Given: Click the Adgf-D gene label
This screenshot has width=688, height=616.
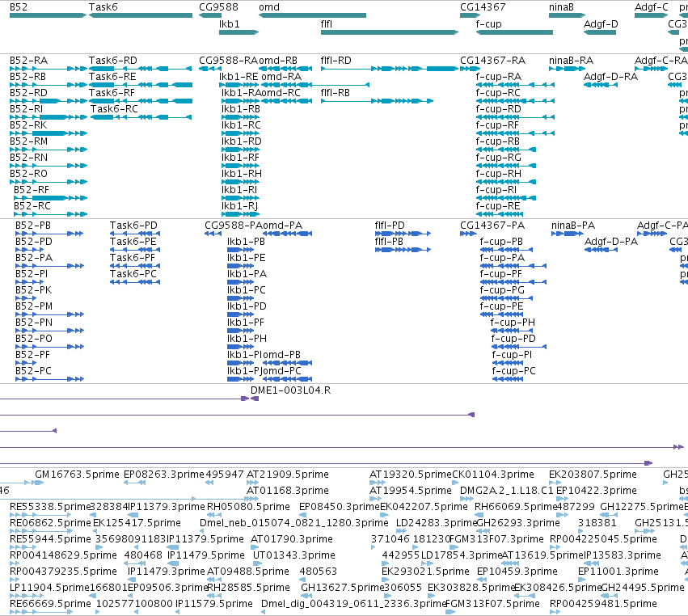Looking at the screenshot, I should coord(601,23).
